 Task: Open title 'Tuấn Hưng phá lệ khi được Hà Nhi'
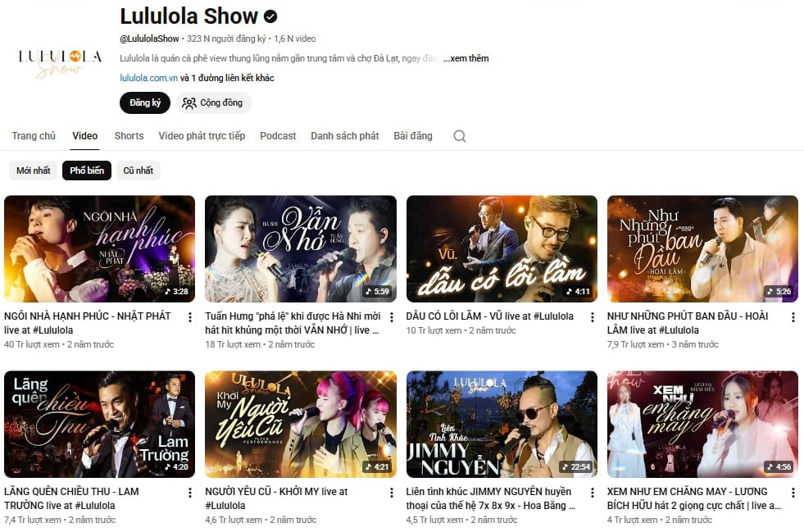(x=293, y=323)
